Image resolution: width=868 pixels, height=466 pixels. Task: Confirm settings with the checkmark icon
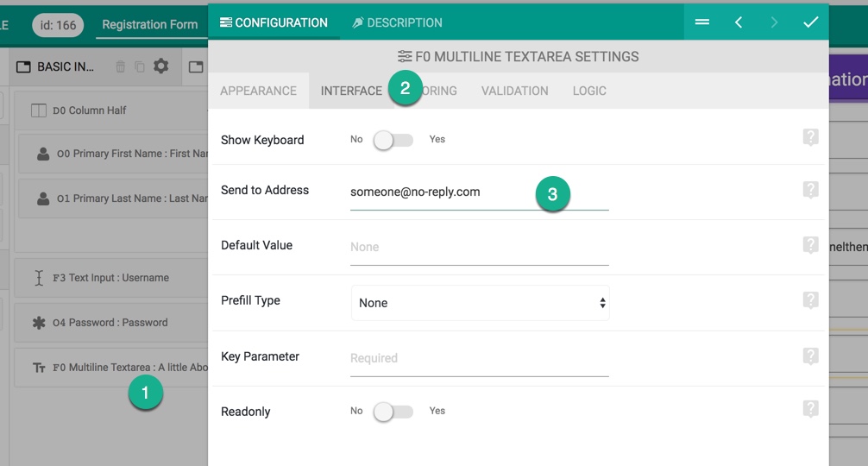810,22
